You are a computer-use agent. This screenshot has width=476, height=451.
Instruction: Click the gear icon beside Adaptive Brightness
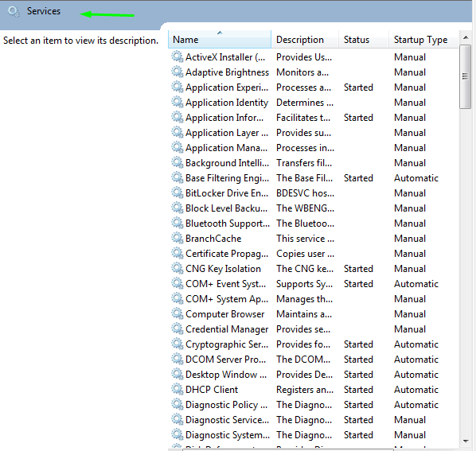click(x=178, y=72)
